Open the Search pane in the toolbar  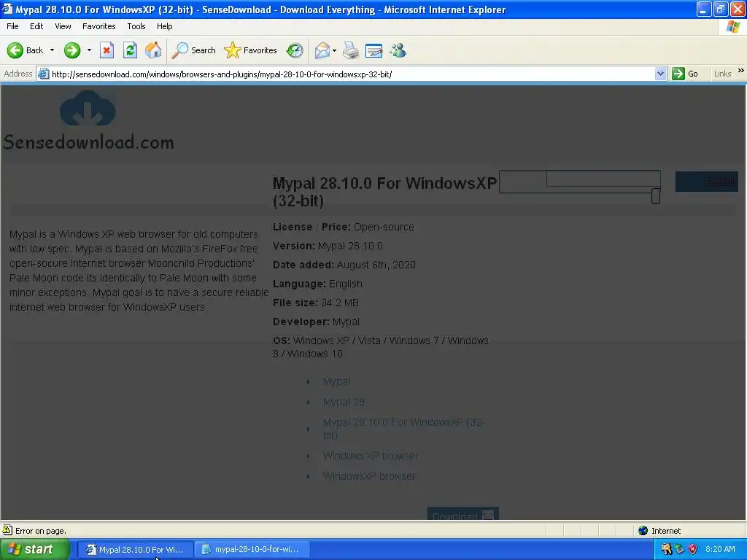193,50
